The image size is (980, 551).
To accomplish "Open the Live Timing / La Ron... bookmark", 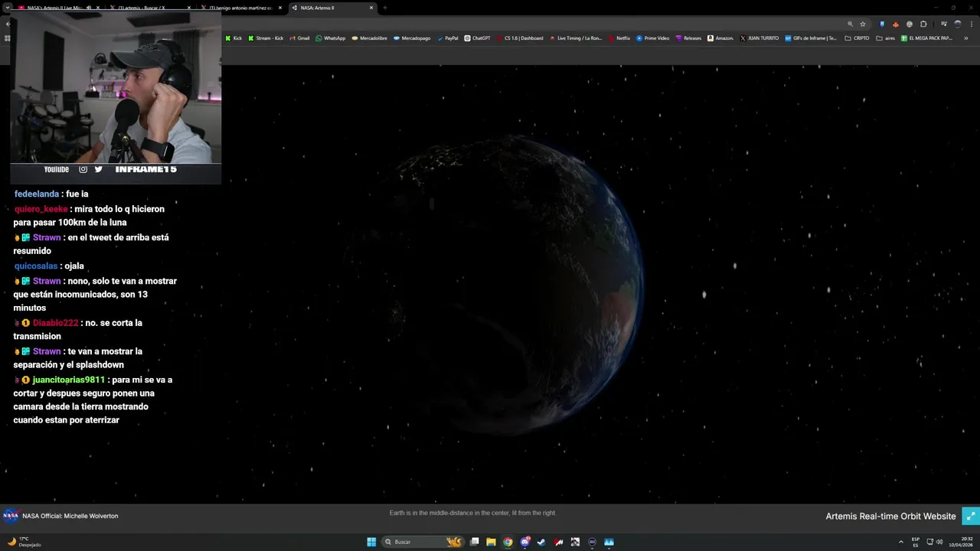I will 576,38.
